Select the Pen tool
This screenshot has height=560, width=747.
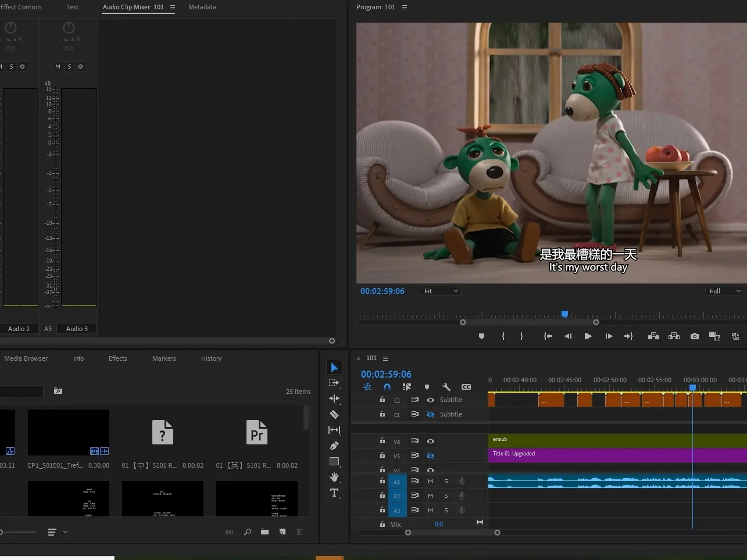click(334, 446)
